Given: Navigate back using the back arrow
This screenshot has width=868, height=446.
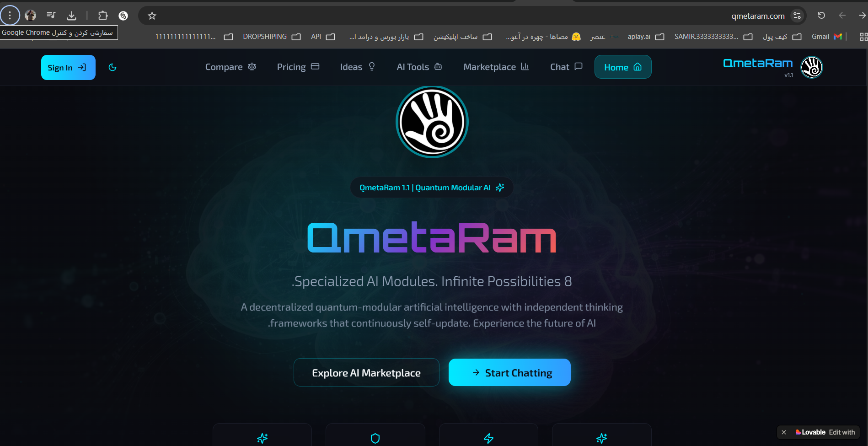Looking at the screenshot, I should (842, 15).
